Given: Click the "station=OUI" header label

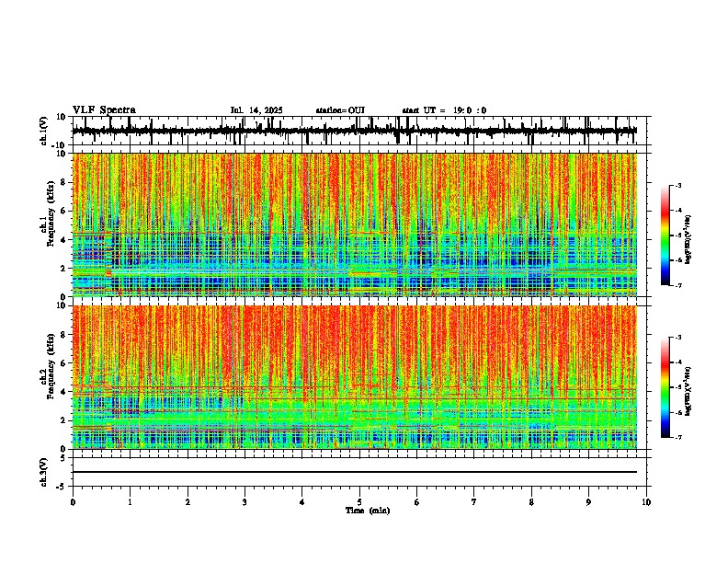Looking at the screenshot, I should [340, 110].
